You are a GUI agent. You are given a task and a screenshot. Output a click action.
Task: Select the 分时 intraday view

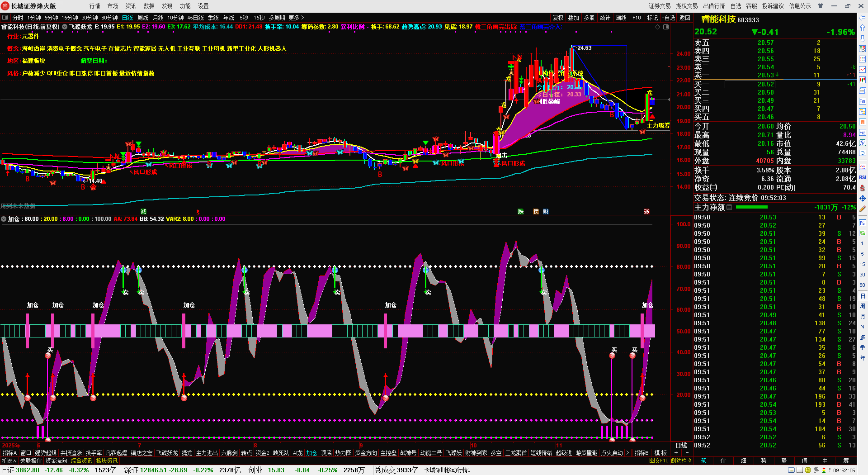(x=18, y=18)
